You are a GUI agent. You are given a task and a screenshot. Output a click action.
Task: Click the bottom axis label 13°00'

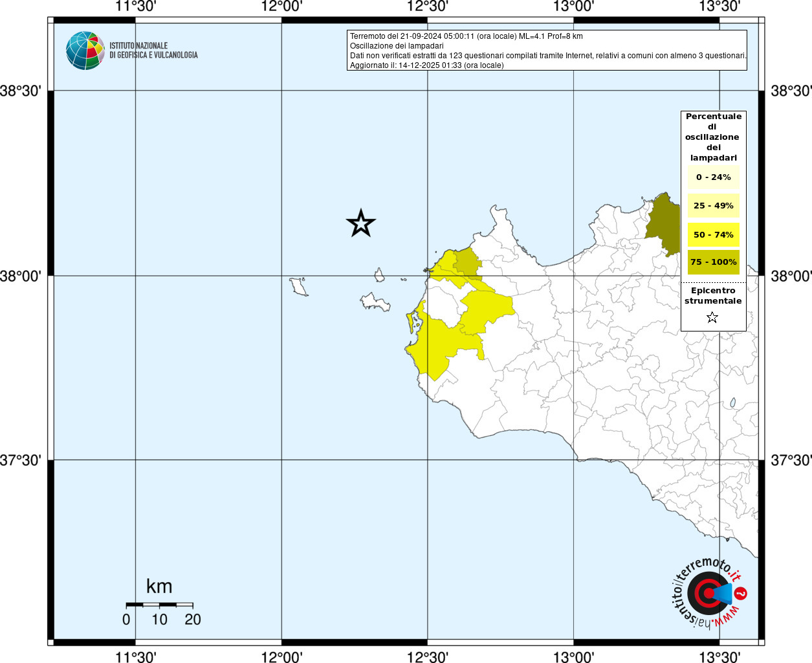pos(574,657)
